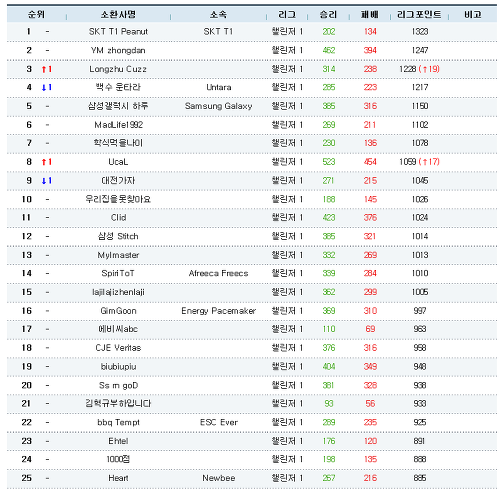The width and height of the screenshot is (500, 491).
Task: Click the blue down arrow in 대전가자 row
Action: point(44,181)
